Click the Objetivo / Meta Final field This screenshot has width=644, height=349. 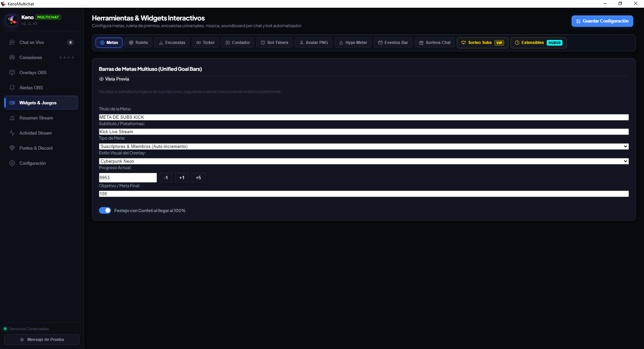point(364,194)
